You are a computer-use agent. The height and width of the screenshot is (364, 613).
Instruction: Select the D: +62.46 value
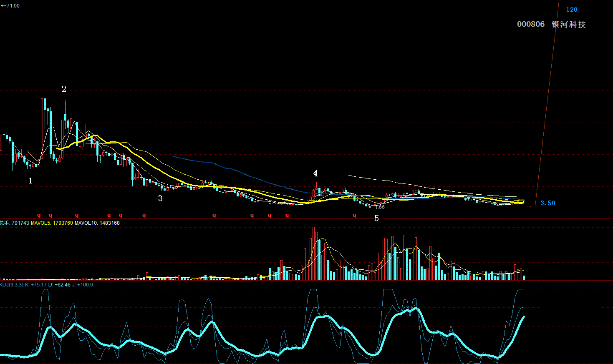click(x=60, y=285)
